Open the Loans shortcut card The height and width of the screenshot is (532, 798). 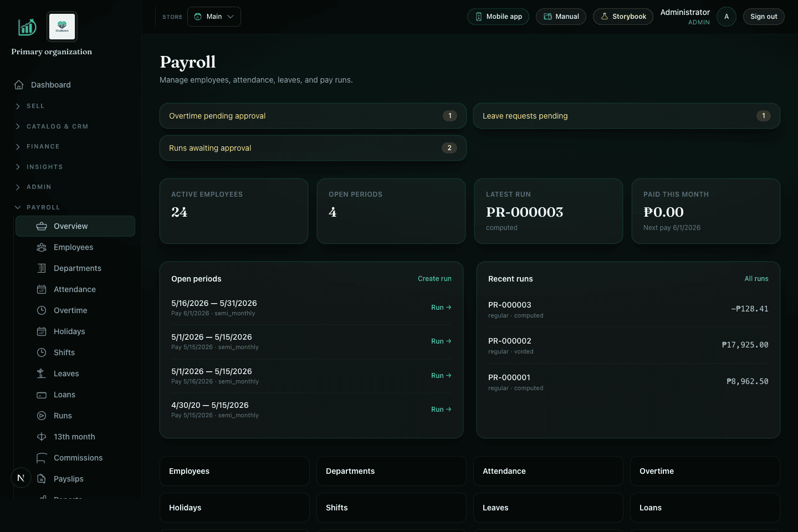pos(705,508)
